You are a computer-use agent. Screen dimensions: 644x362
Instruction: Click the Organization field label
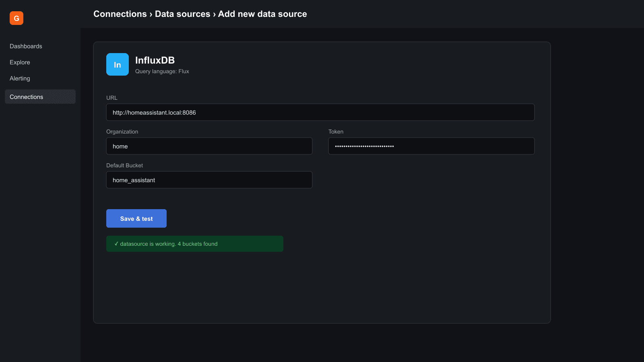pyautogui.click(x=122, y=132)
